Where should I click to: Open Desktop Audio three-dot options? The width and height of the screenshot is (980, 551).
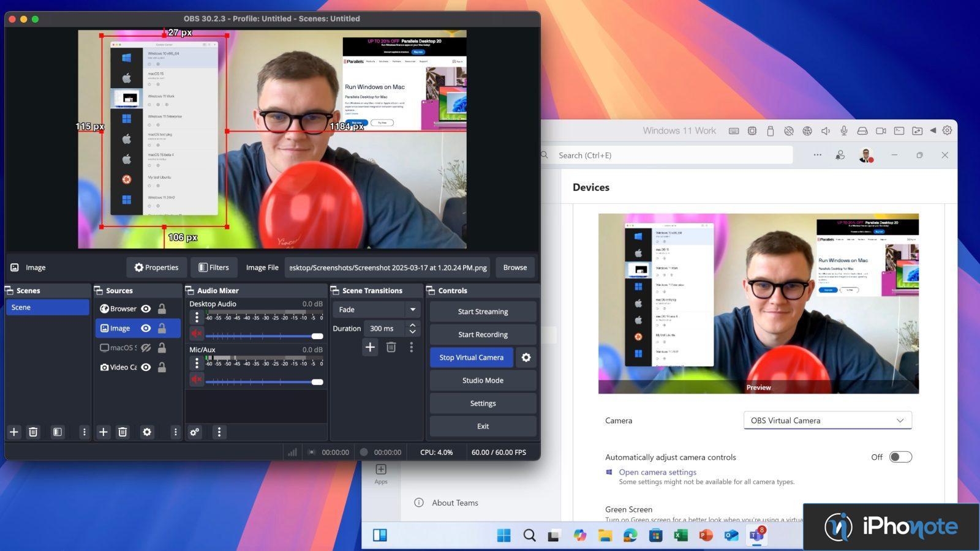[197, 317]
